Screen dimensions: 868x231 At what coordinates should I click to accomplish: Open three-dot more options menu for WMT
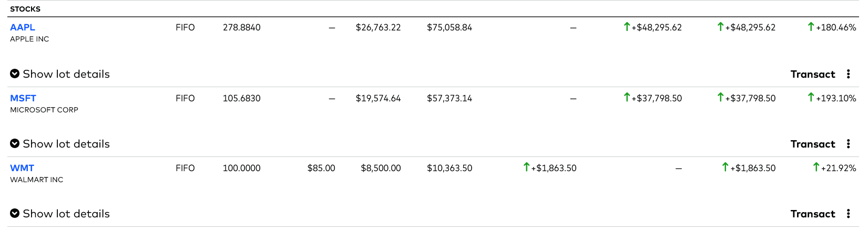click(849, 214)
